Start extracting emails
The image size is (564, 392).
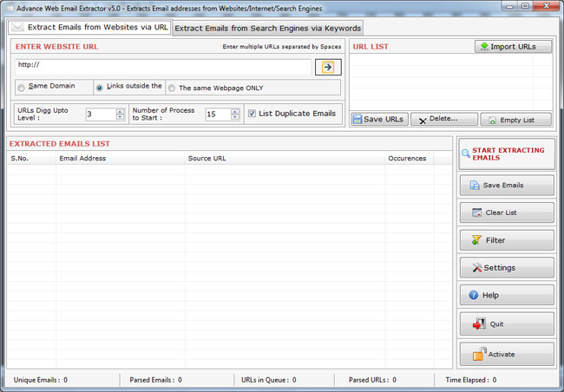click(507, 154)
